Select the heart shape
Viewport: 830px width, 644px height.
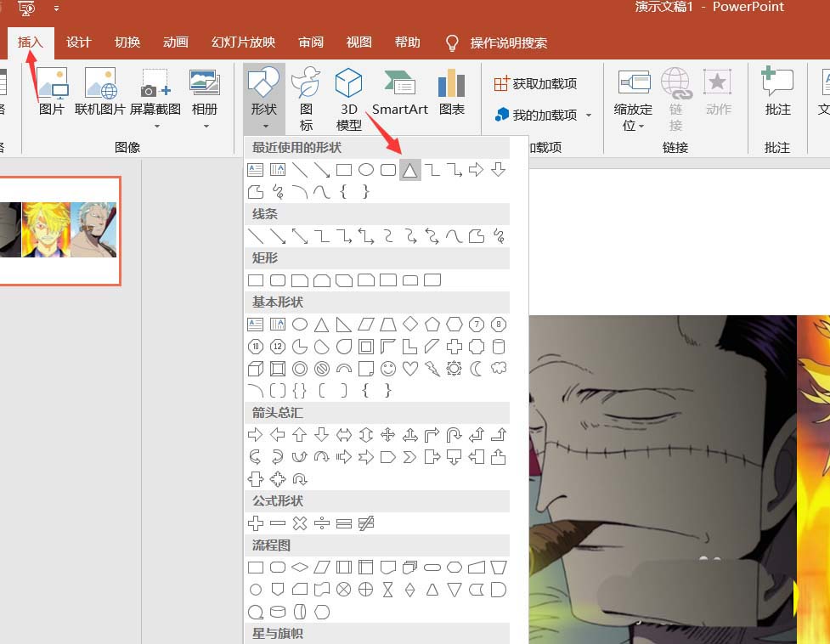point(410,369)
